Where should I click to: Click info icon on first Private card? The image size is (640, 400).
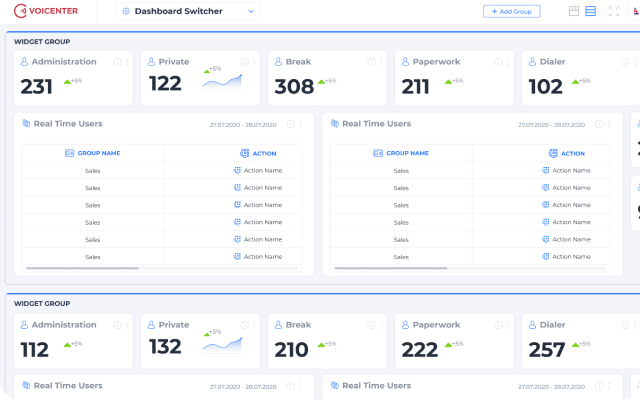(x=244, y=62)
